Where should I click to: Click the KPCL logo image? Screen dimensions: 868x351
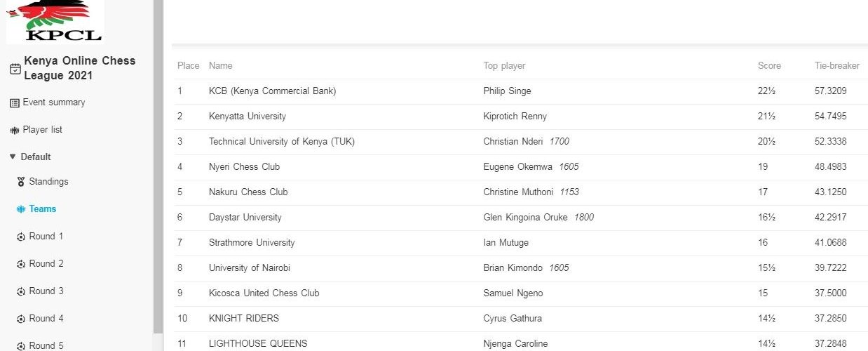55,21
